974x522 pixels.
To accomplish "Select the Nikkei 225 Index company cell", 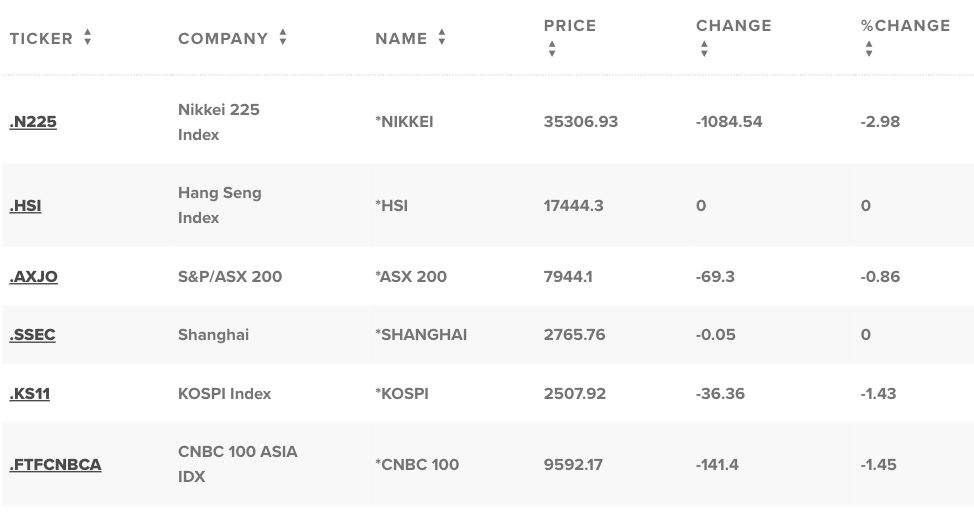I will [x=219, y=122].
